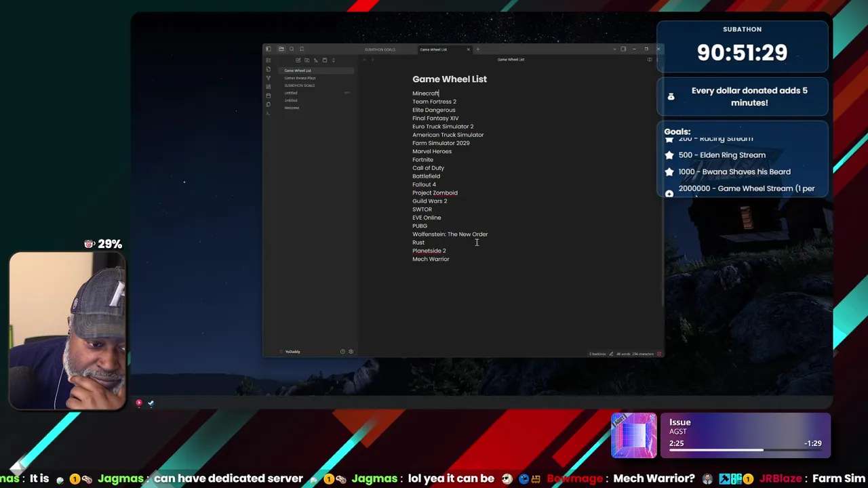868x488 pixels.
Task: Click the Project Zomboid line
Action: (x=435, y=193)
